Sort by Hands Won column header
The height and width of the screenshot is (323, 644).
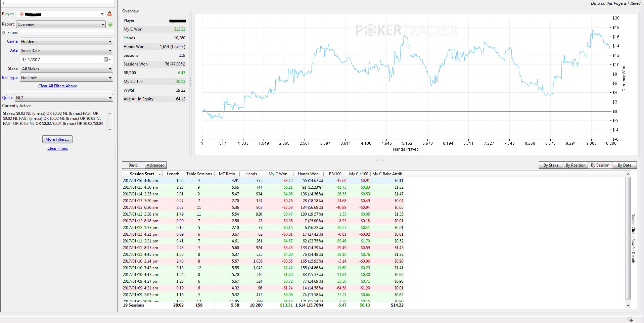pos(308,174)
